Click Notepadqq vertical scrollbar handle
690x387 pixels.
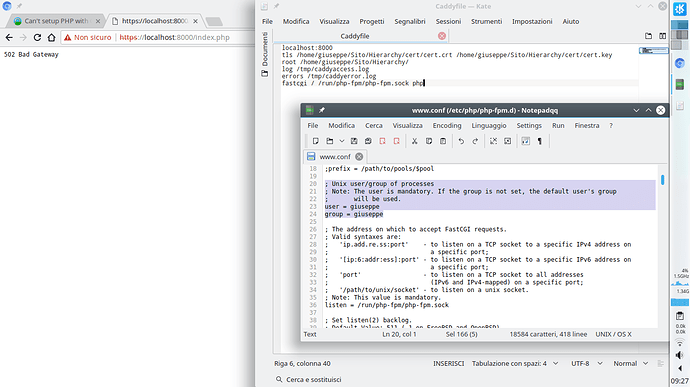(x=662, y=179)
